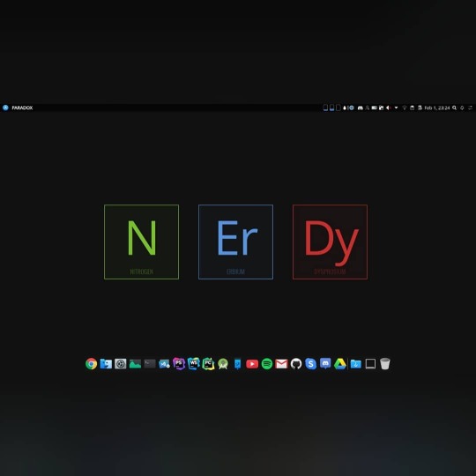Expand hidden tray icons with the arrow
Image resolution: width=476 pixels, height=476 pixels.
click(x=396, y=108)
